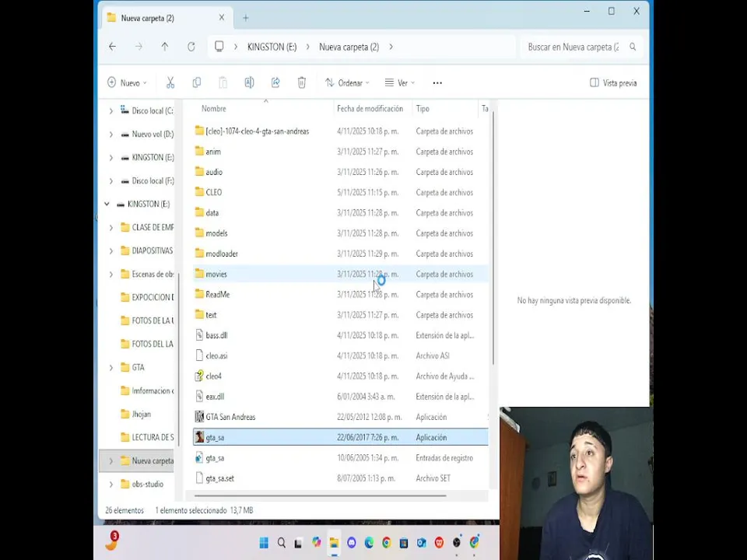This screenshot has width=747, height=560.
Task: Close the Nueva carpeta (2) tab
Action: click(222, 18)
